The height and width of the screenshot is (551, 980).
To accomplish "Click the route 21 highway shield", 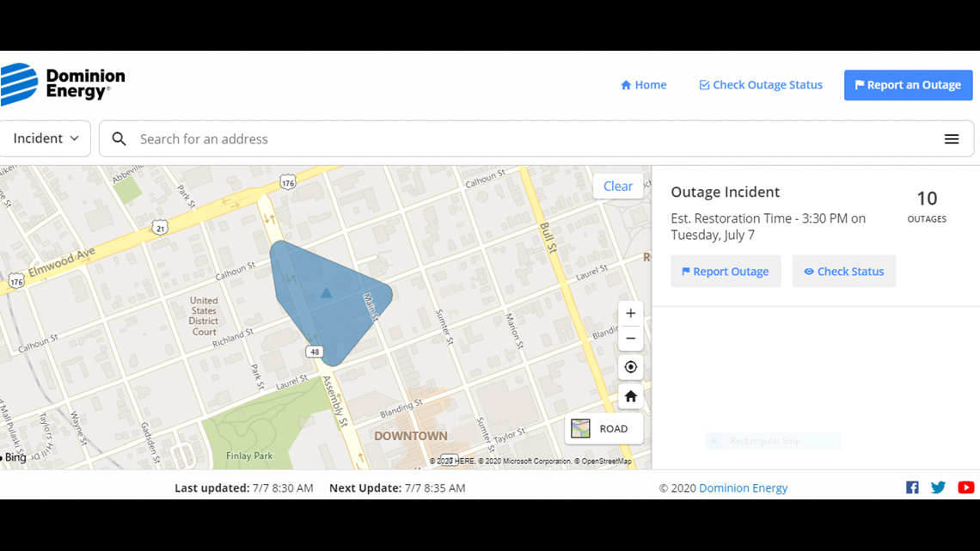I will click(x=161, y=228).
